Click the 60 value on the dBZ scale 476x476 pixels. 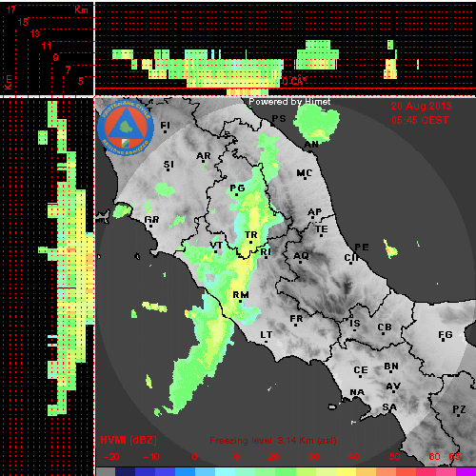point(434,457)
